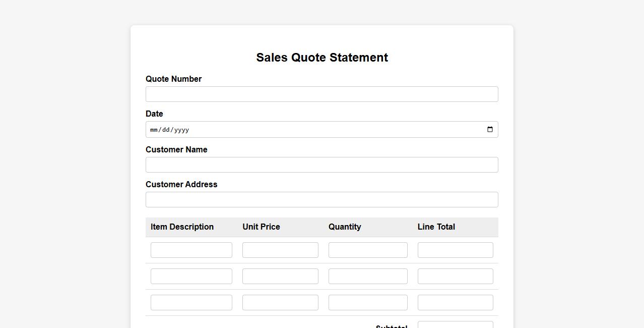This screenshot has height=328, width=644.
Task: Click third row Quantity input
Action: 368,303
